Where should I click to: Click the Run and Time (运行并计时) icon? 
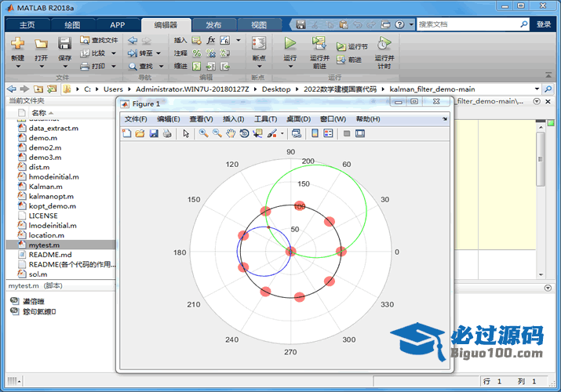tap(384, 43)
